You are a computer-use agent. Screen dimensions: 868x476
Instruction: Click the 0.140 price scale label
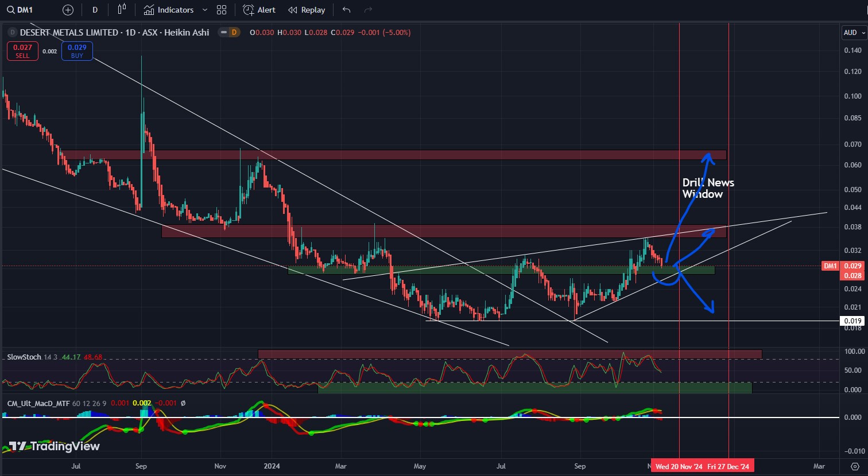point(852,50)
